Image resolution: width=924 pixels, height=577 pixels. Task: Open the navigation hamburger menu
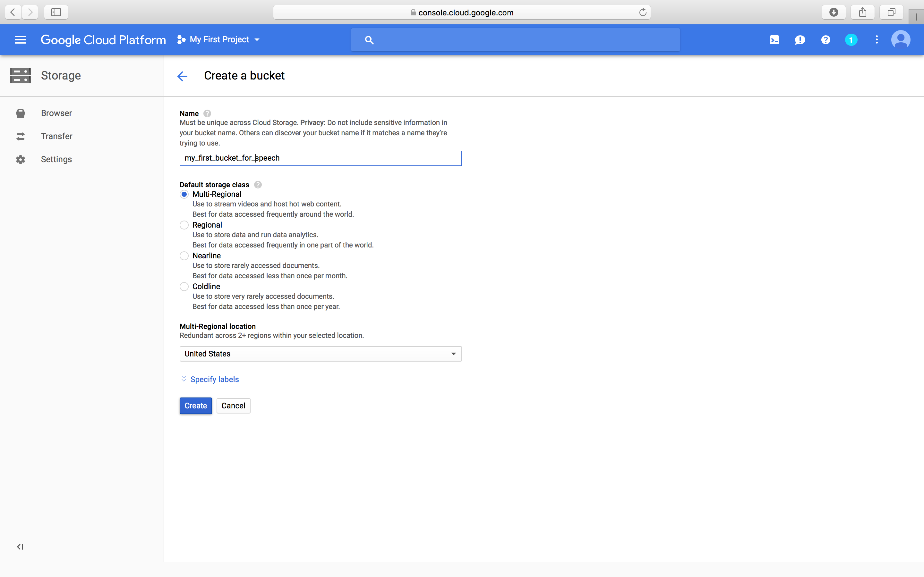coord(20,39)
